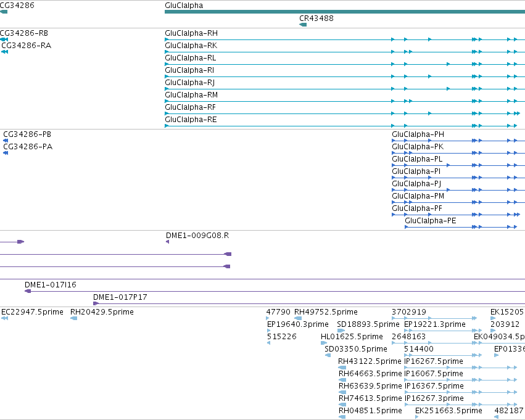The height and width of the screenshot is (420, 525).
Task: Click the 47790 feature label
Action: tap(278, 312)
